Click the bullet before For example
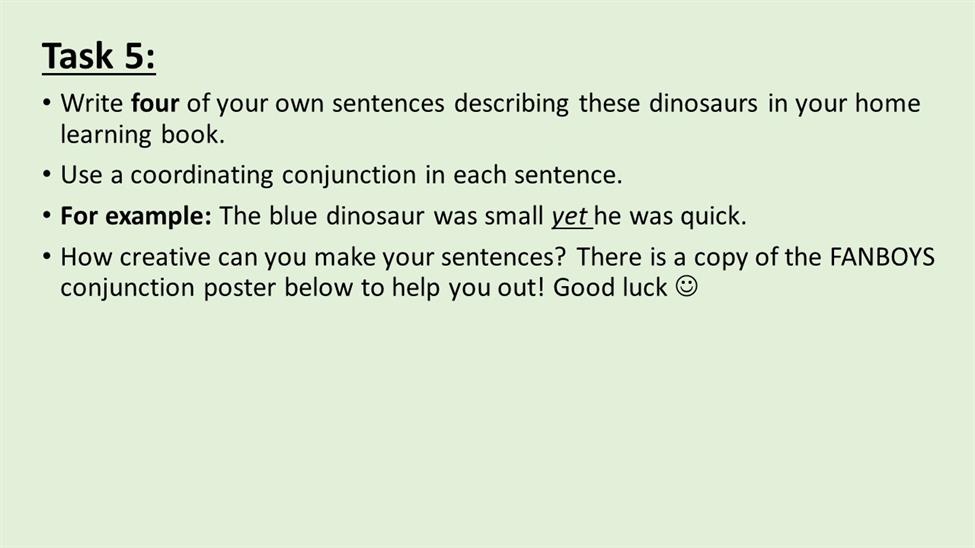The width and height of the screenshot is (975, 548). [x=47, y=215]
